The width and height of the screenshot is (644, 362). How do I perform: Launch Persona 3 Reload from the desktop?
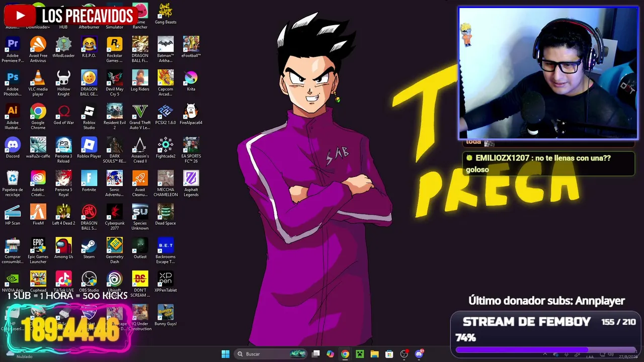click(x=63, y=150)
